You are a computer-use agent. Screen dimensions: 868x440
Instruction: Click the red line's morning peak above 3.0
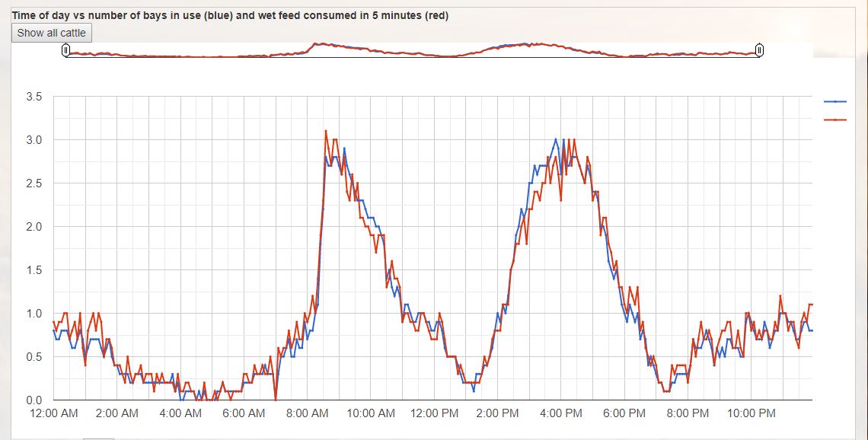pos(326,131)
